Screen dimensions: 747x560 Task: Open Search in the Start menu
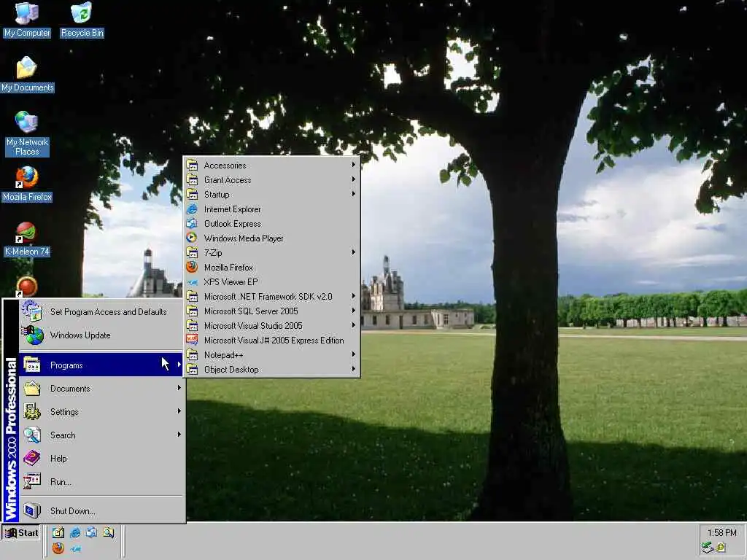pyautogui.click(x=101, y=435)
